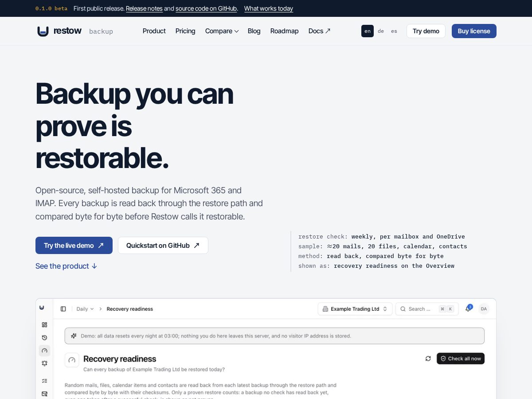Viewport: 532px width, 399px height.
Task: Open the mail icon in demo sidebar
Action: (x=44, y=394)
